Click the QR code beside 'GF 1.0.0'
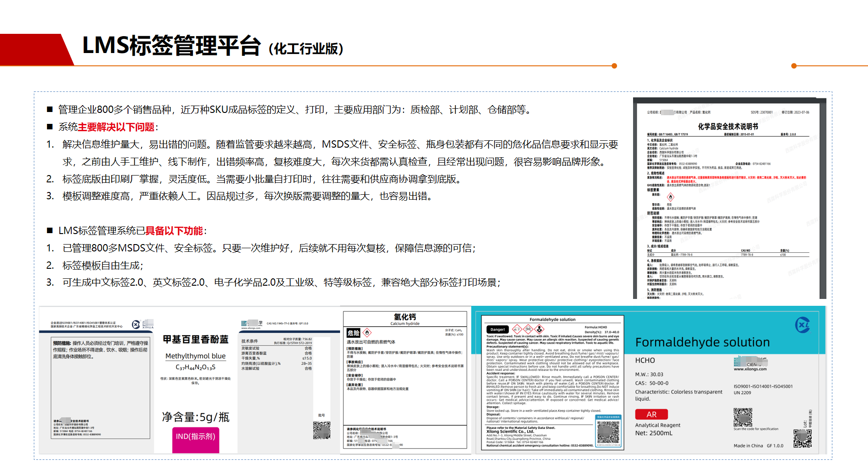Image resolution: width=868 pixels, height=469 pixels. point(802,438)
